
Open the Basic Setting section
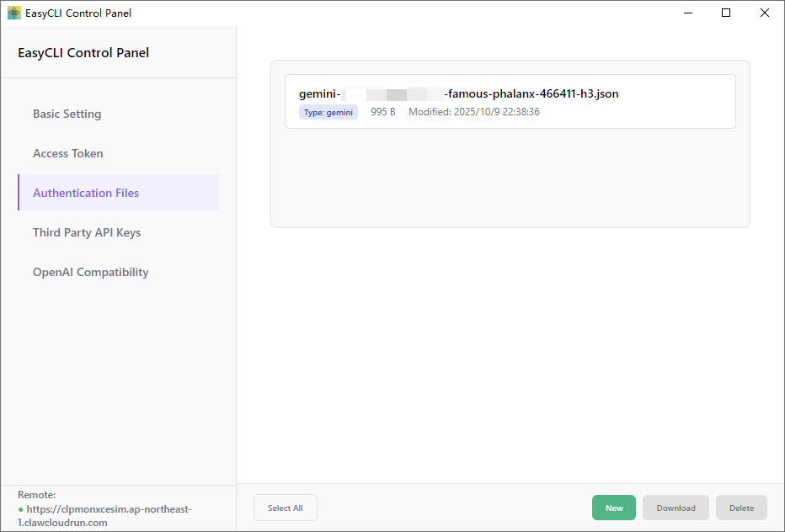[x=67, y=114]
